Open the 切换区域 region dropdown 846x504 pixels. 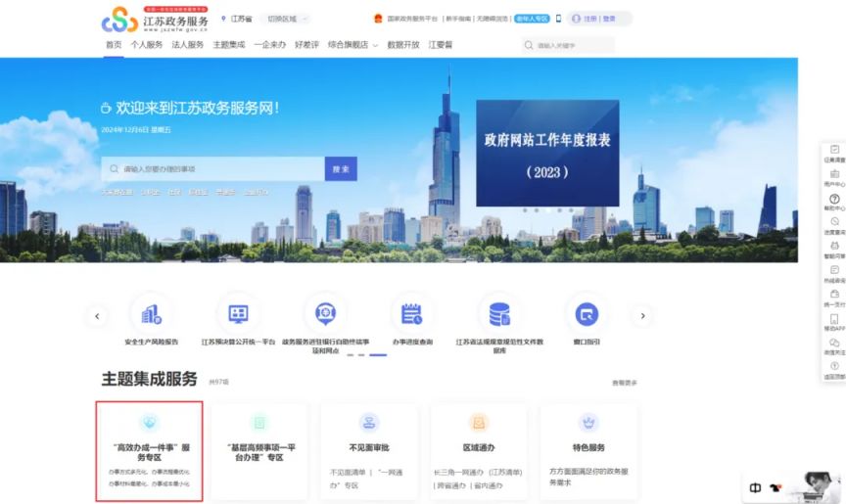coord(287,19)
